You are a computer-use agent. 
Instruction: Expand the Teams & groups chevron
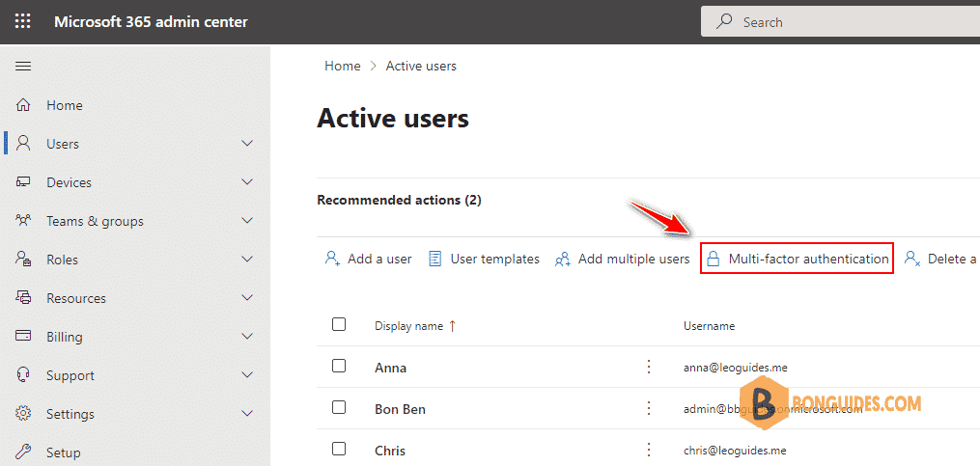click(247, 221)
